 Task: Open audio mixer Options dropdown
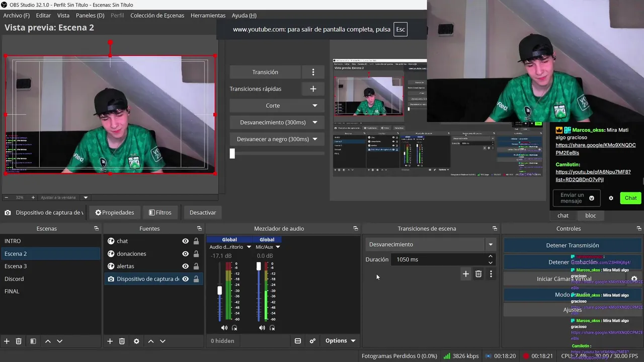click(340, 341)
